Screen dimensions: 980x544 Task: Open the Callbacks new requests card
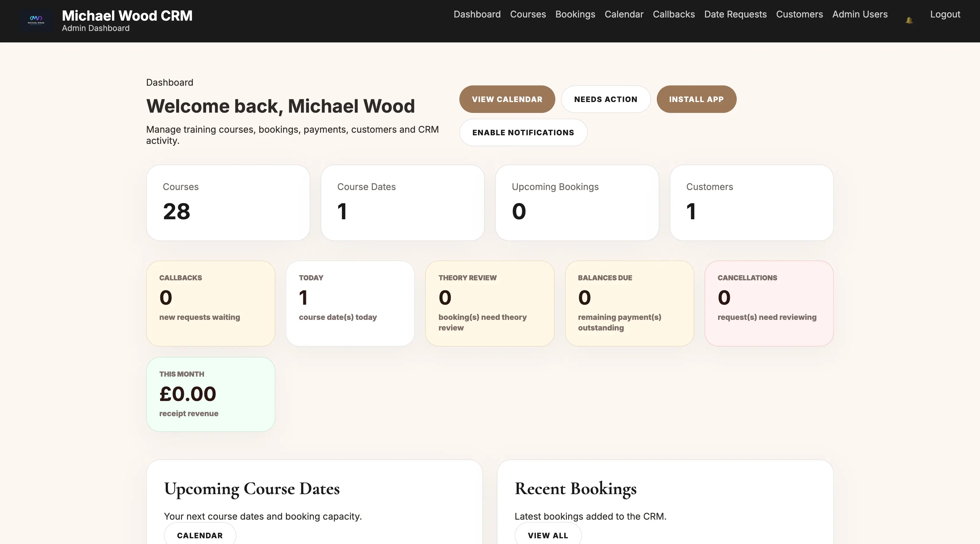[210, 304]
